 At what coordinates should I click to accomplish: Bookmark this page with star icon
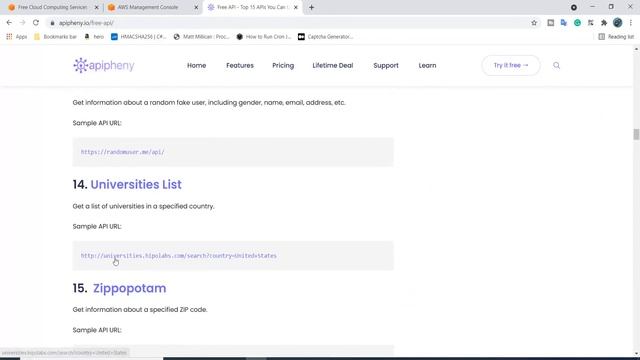tap(534, 23)
